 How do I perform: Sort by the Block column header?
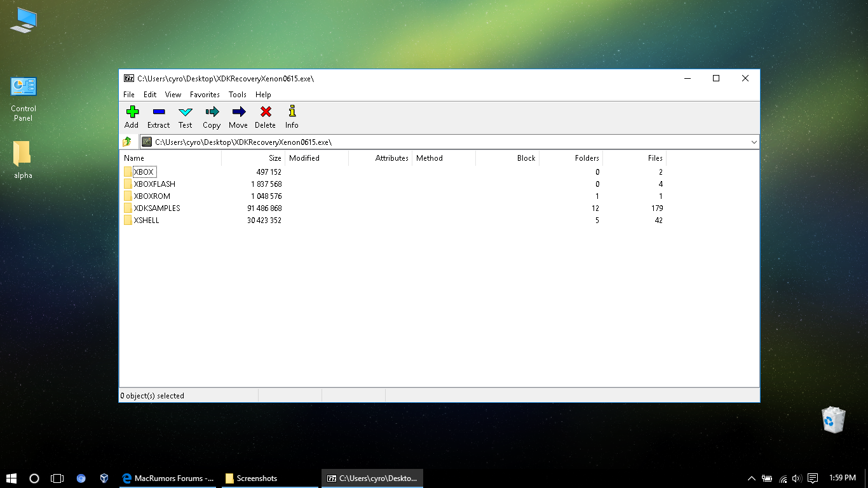coord(507,158)
